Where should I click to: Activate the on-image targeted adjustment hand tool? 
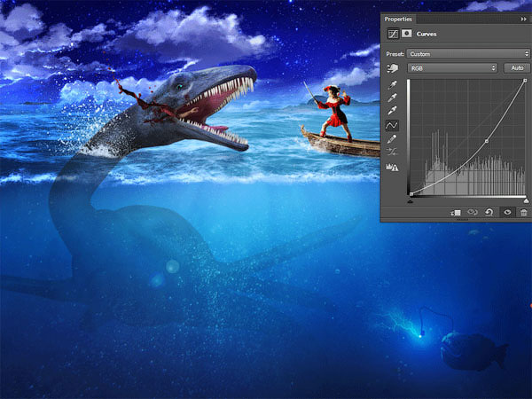coord(392,68)
